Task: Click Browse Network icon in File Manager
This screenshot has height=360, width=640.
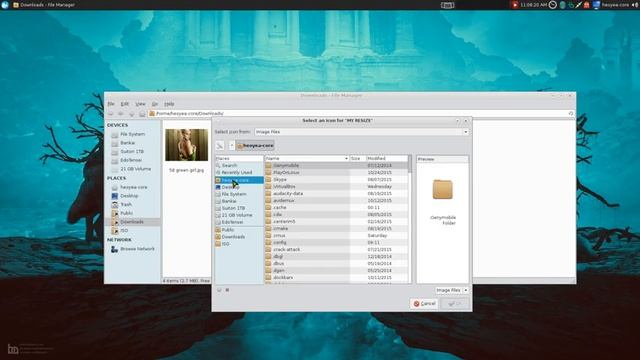Action: point(115,249)
